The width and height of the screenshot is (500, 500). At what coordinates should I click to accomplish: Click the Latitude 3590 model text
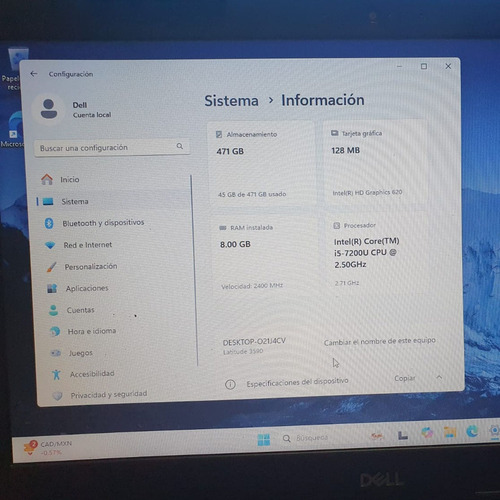(x=243, y=352)
